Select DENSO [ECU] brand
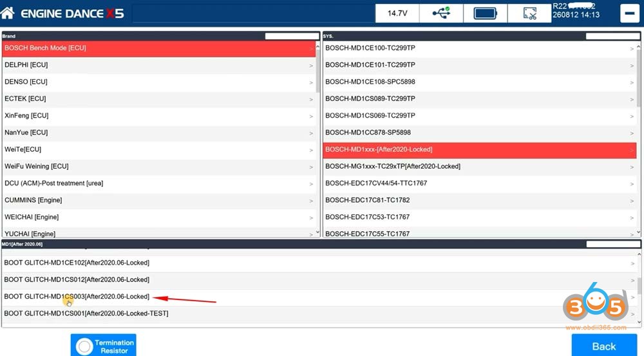Screen dimensions: 644x356 click(x=159, y=82)
